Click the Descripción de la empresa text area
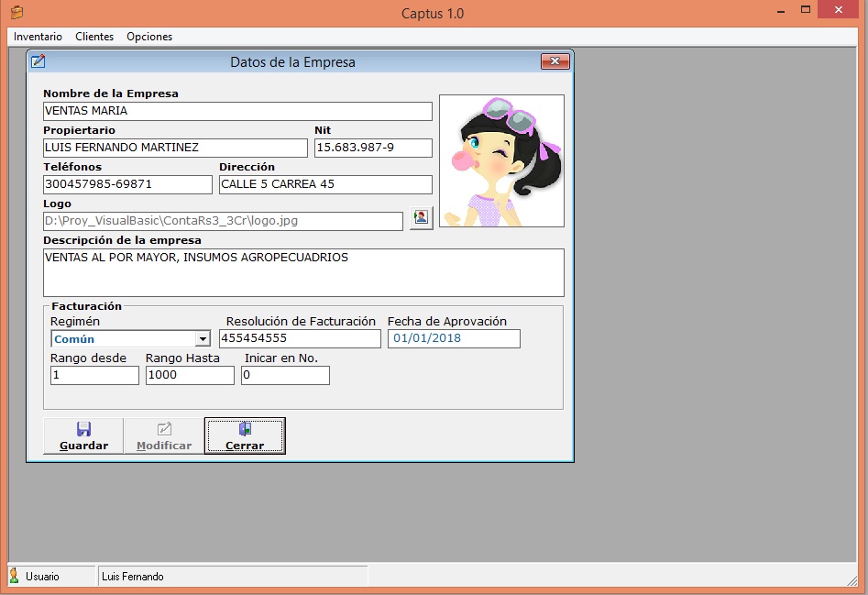The height and width of the screenshot is (595, 868). pyautogui.click(x=303, y=272)
